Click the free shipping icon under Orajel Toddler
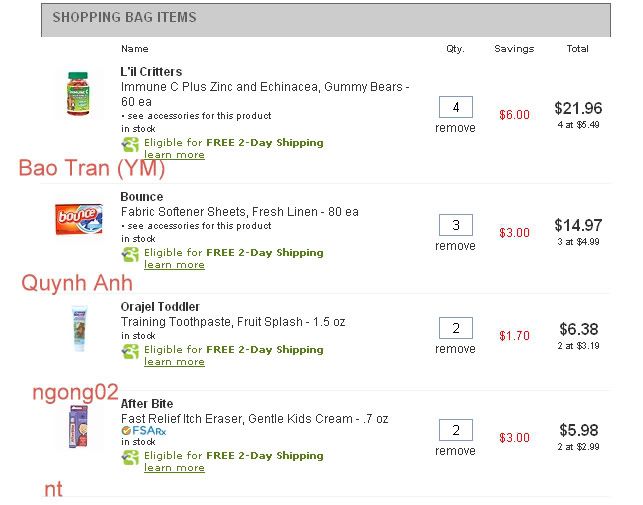 point(130,352)
